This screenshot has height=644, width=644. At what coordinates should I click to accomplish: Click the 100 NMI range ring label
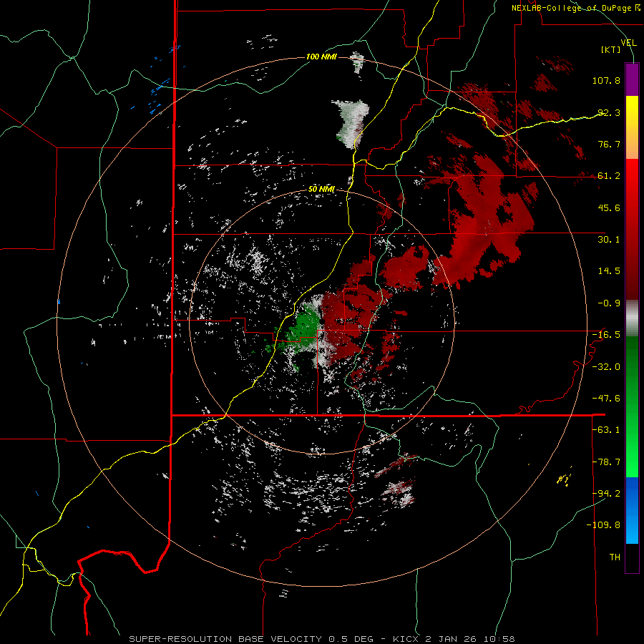[x=321, y=57]
